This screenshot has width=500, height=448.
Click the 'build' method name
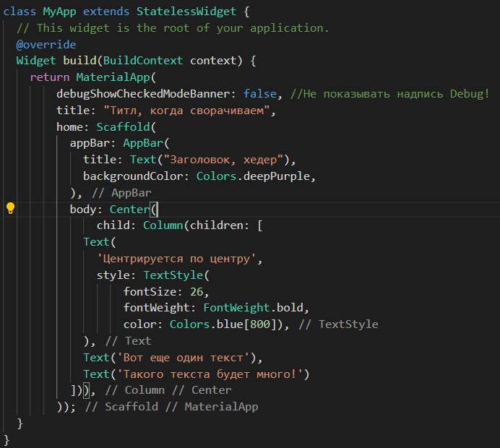[x=79, y=61]
